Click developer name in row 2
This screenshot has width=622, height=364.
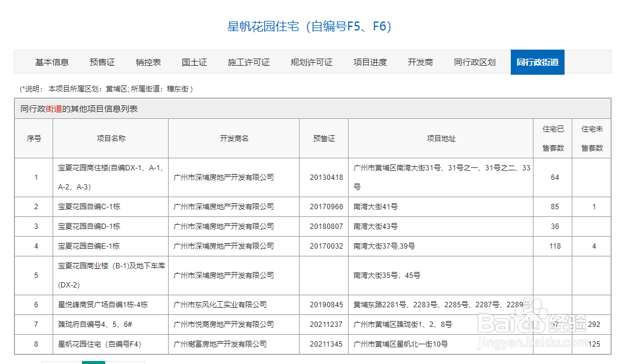(x=223, y=207)
